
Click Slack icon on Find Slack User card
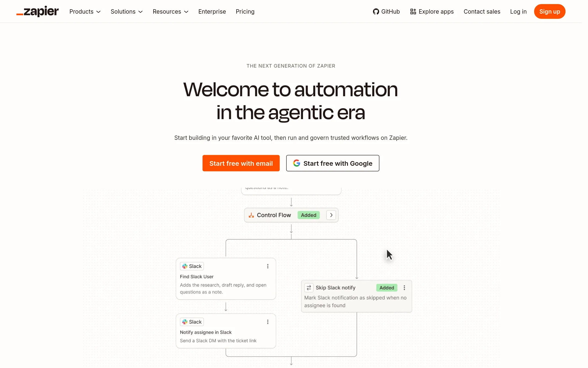click(x=185, y=266)
